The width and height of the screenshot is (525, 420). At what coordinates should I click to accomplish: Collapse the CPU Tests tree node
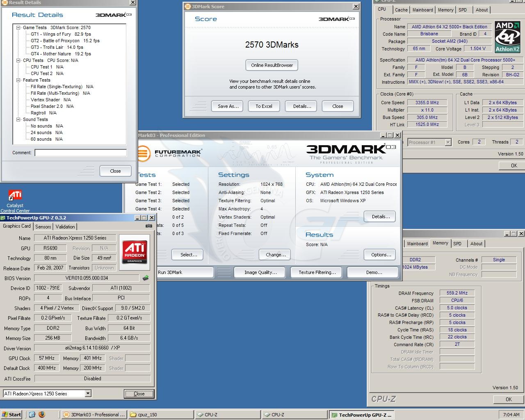(x=18, y=60)
